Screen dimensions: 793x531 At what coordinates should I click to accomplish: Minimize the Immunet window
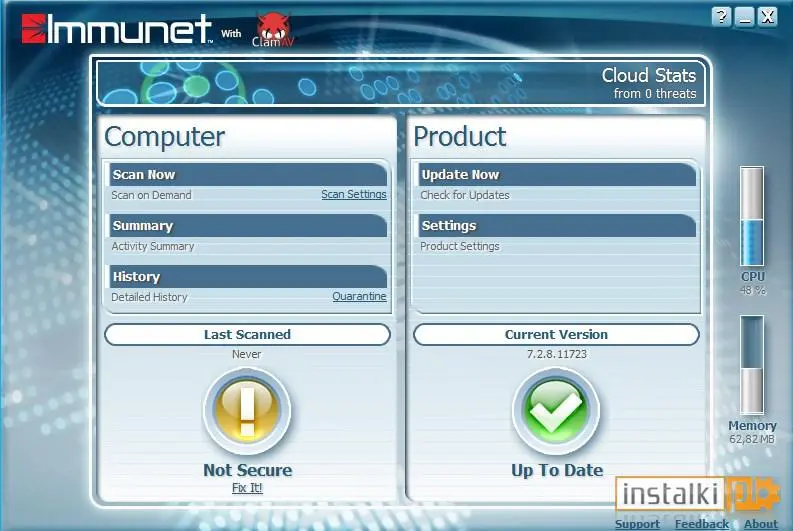tap(744, 16)
